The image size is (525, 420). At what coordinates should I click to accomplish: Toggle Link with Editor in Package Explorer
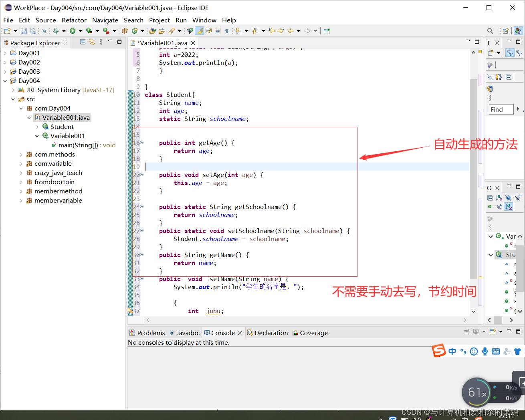coord(92,42)
